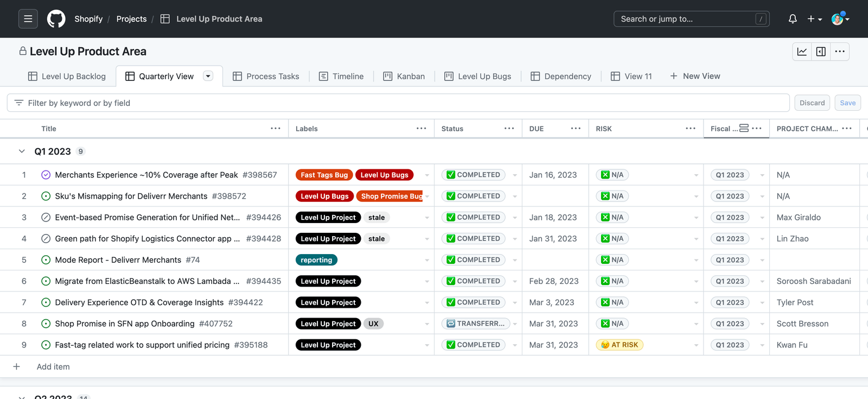The width and height of the screenshot is (868, 399).
Task: Click open-issue icon for Sku's Mismapping row
Action: [x=46, y=196]
